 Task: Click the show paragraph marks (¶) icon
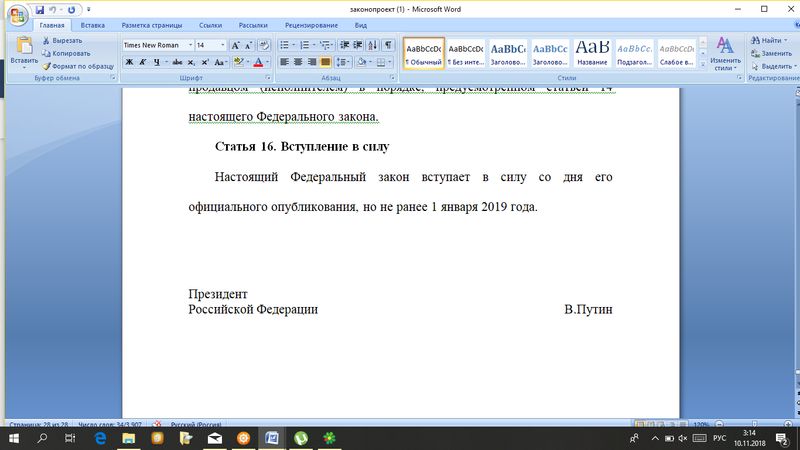point(388,45)
